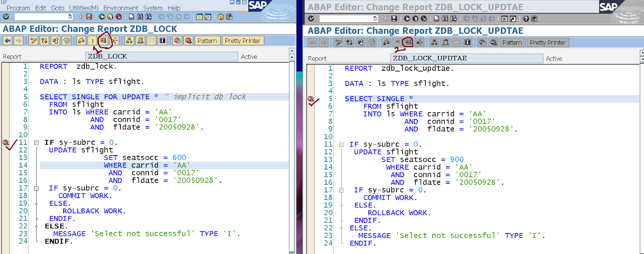The width and height of the screenshot is (644, 254).
Task: Click red Cancel icon in ZDB_LOCK window
Action: point(119,16)
